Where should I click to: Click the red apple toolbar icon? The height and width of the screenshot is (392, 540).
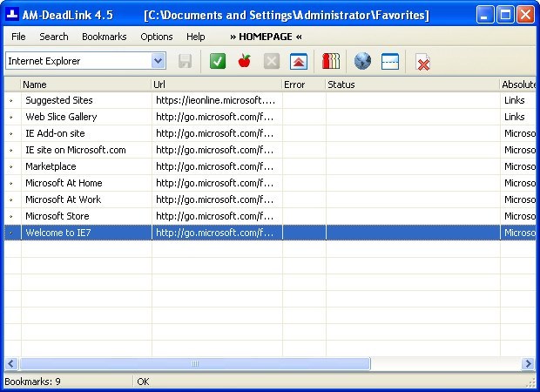click(x=245, y=61)
